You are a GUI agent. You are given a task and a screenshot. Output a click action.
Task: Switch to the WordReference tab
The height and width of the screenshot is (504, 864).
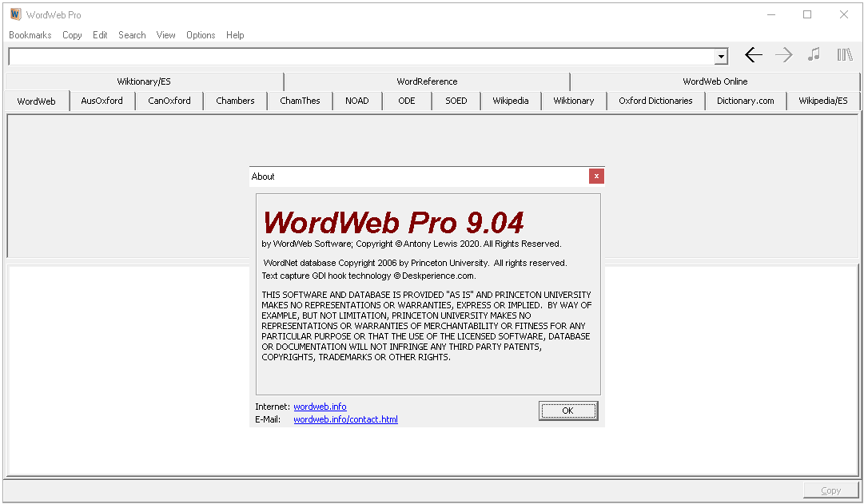(x=427, y=81)
